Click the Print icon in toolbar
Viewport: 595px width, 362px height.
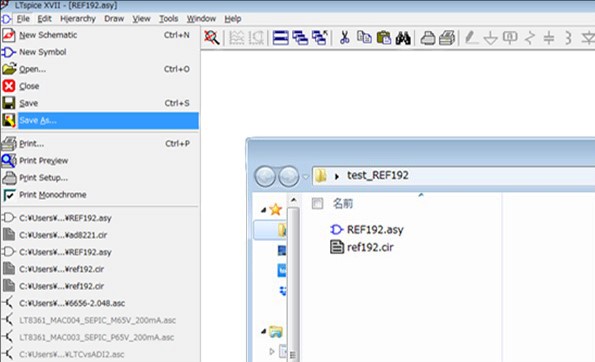[428, 38]
